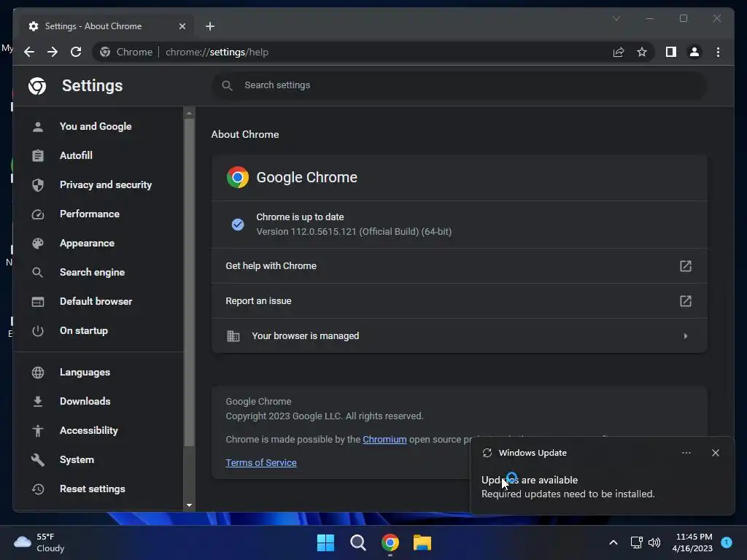Viewport: 747px width, 560px height.
Task: Click the Default browser window icon
Action: [38, 301]
